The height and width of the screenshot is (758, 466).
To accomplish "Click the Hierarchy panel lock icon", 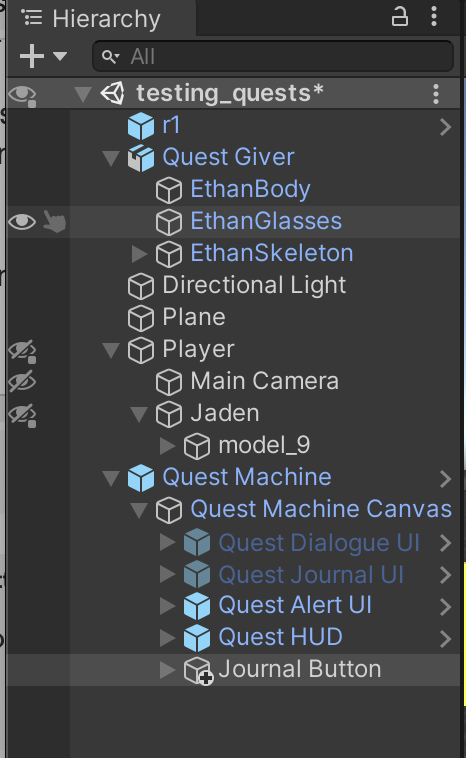I will (399, 17).
